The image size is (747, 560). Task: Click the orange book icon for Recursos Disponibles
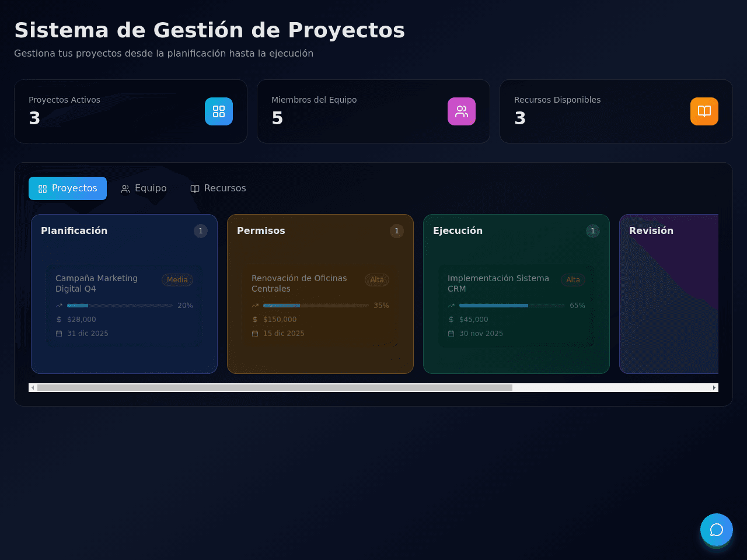click(x=704, y=111)
